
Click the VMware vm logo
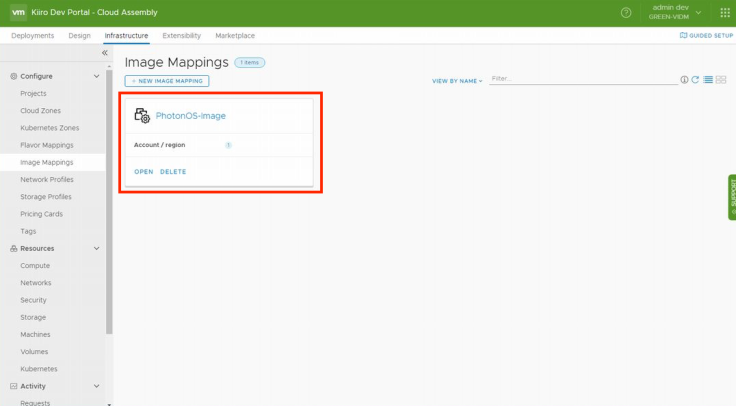tap(18, 12)
